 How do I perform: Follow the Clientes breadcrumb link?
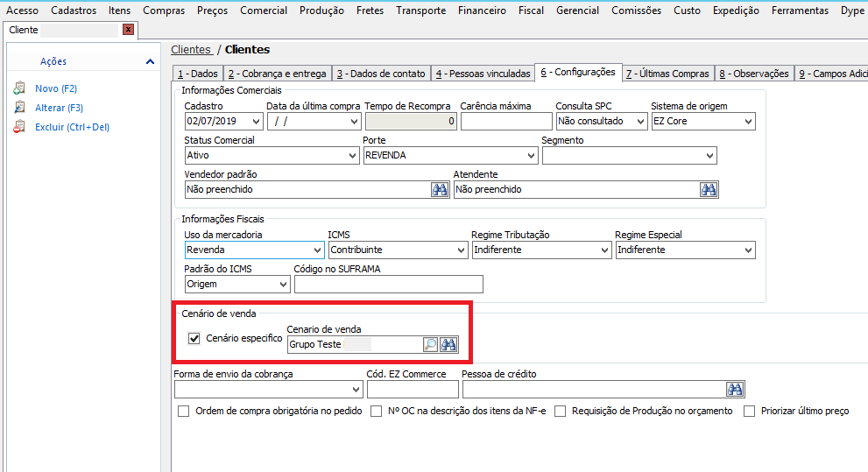coord(191,50)
